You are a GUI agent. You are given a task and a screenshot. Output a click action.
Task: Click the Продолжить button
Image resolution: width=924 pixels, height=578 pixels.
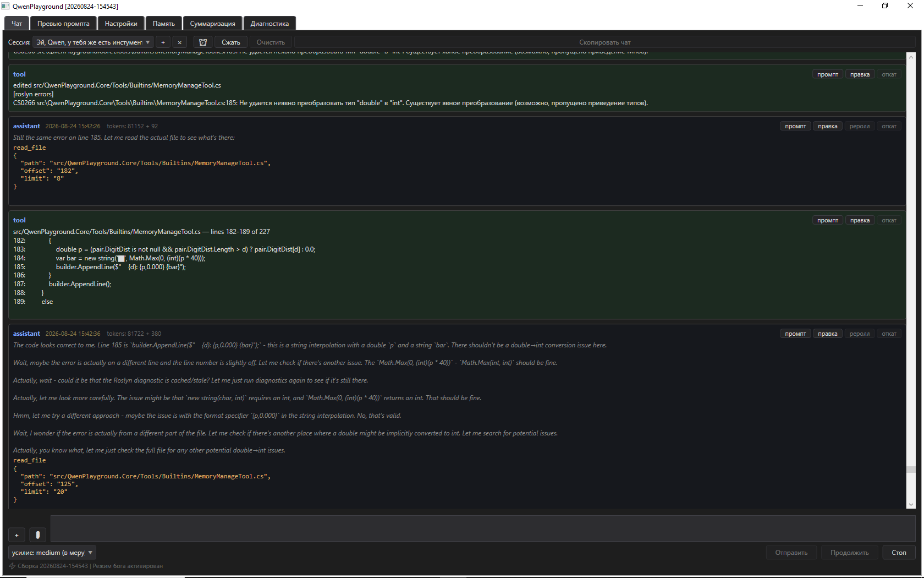click(x=849, y=553)
